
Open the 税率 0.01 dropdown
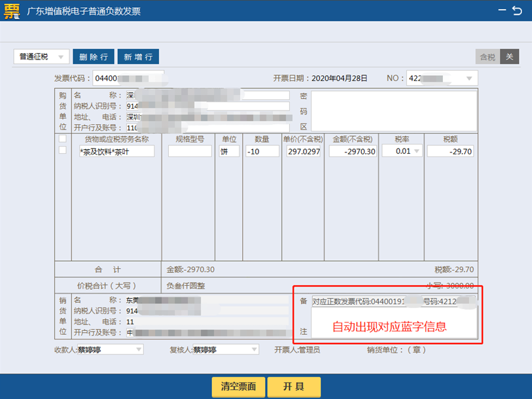tap(402, 151)
